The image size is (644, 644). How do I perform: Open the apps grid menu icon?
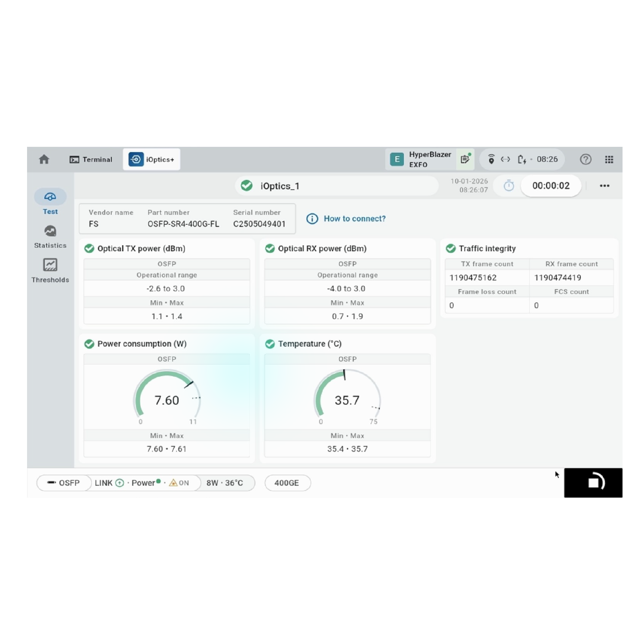pyautogui.click(x=609, y=159)
